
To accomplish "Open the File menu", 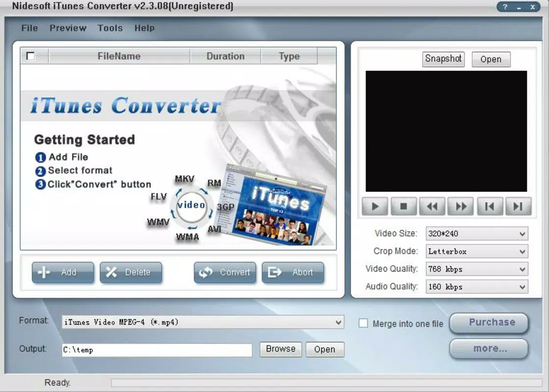I will 29,28.
